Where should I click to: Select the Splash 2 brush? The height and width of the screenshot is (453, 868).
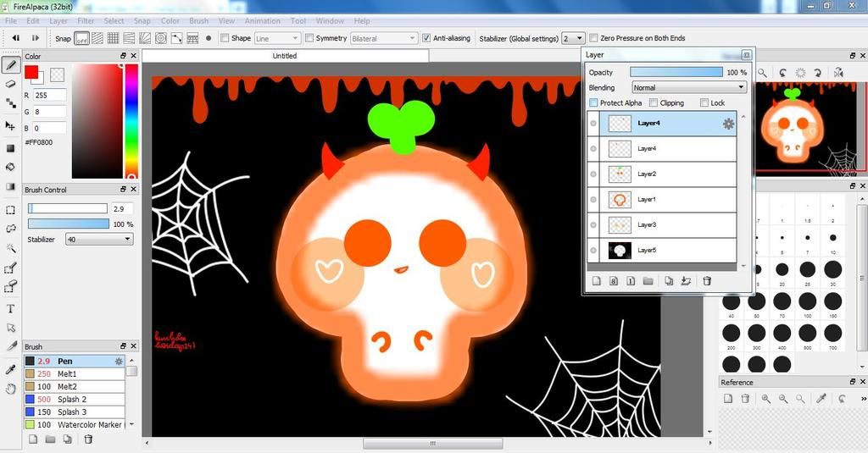pos(75,400)
